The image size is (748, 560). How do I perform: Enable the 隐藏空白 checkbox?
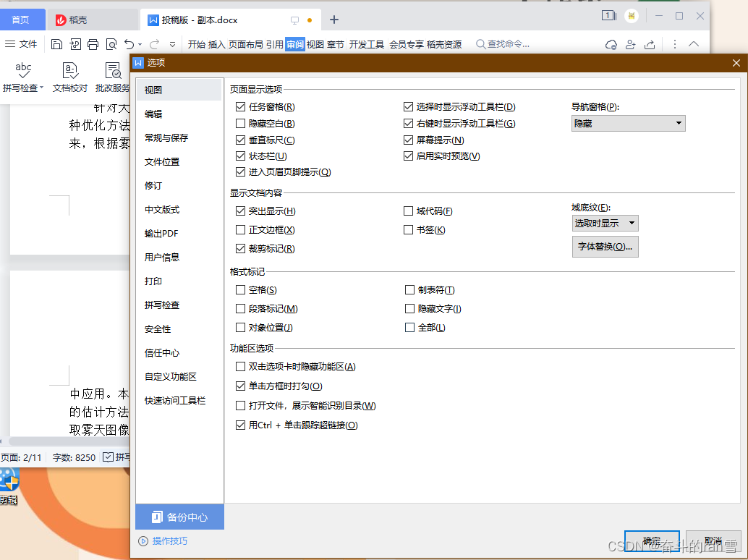click(240, 124)
